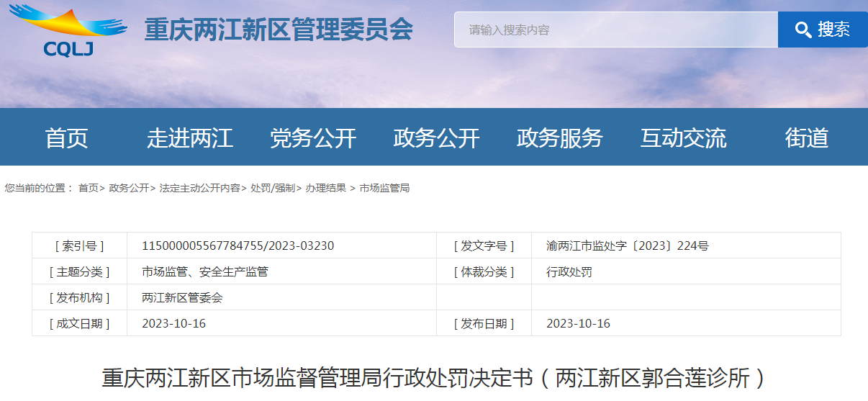Viewport: 868px width, 401px height.
Task: Click the CQLJ logo icon
Action: pos(68,30)
